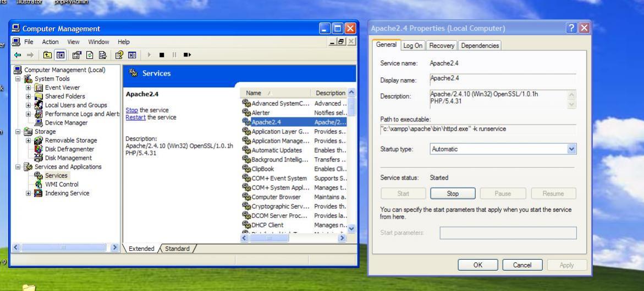Click the Refresh toolbar icon
Screen dimensions: 644x291
click(90, 55)
